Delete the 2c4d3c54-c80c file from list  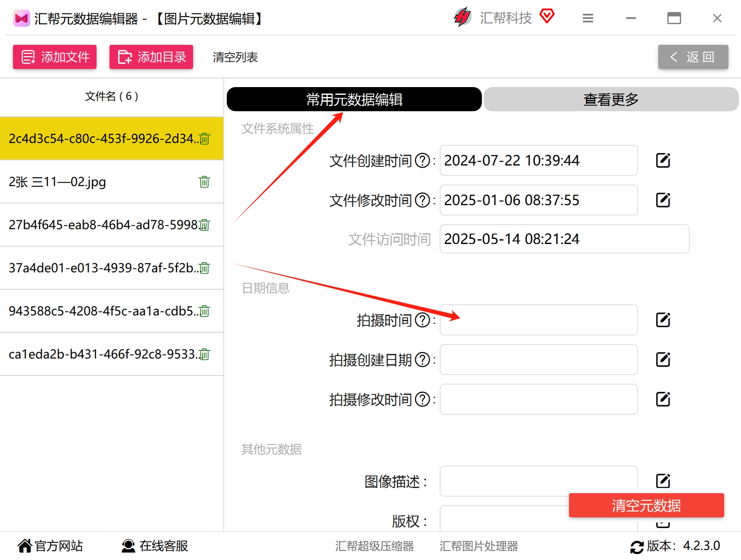tap(205, 139)
